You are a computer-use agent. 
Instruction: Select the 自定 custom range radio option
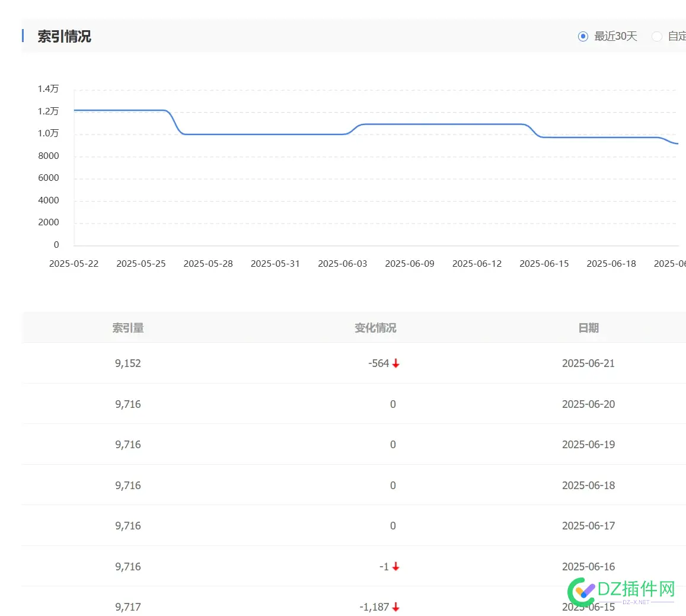(657, 37)
